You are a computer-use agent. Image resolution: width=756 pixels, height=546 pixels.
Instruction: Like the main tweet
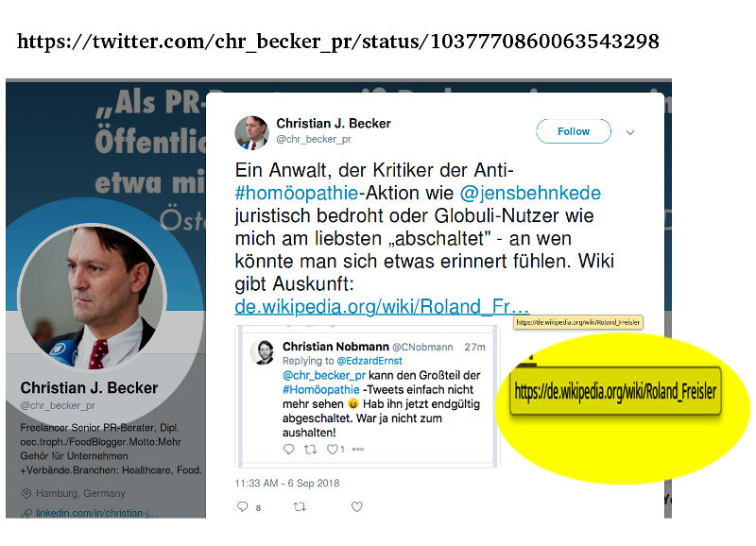pos(357,506)
